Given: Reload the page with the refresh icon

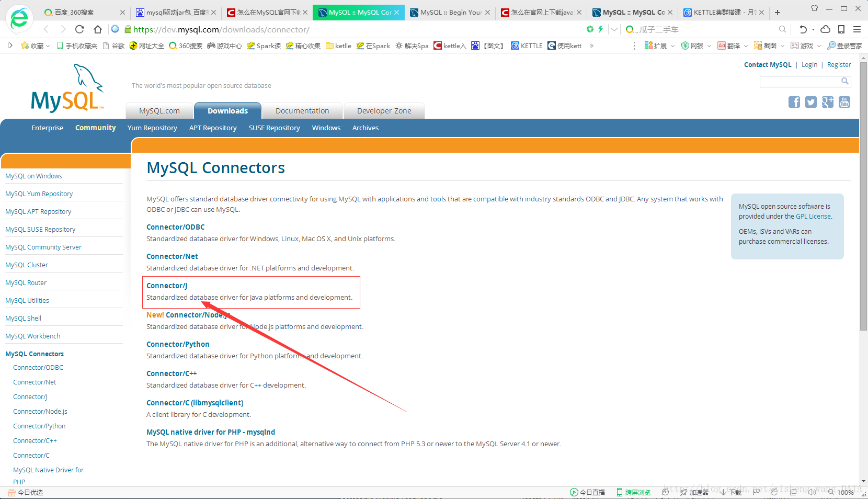Looking at the screenshot, I should [x=79, y=29].
